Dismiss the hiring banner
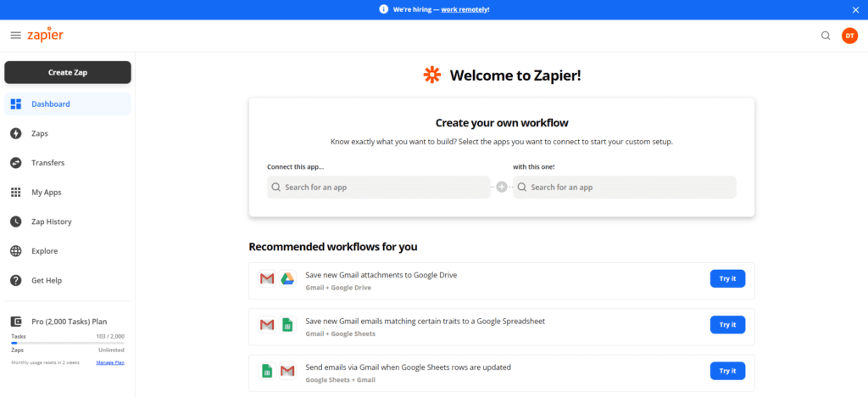The image size is (868, 398). click(855, 9)
